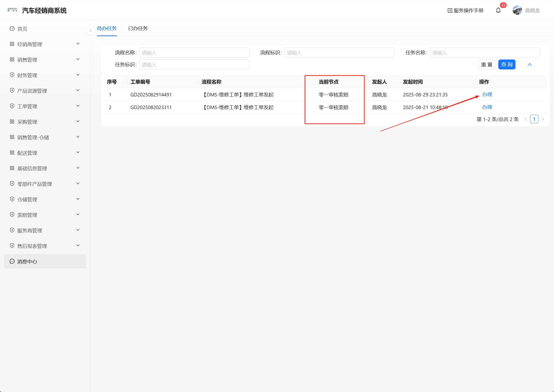Viewport: 554px width, 392px height.
Task: Click the 财务管理 shield icon
Action: 12,75
